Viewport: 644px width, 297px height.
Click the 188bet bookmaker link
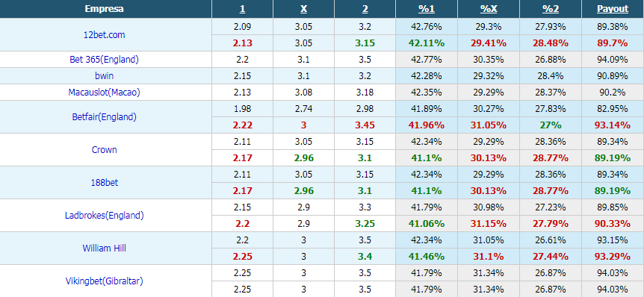click(x=105, y=183)
